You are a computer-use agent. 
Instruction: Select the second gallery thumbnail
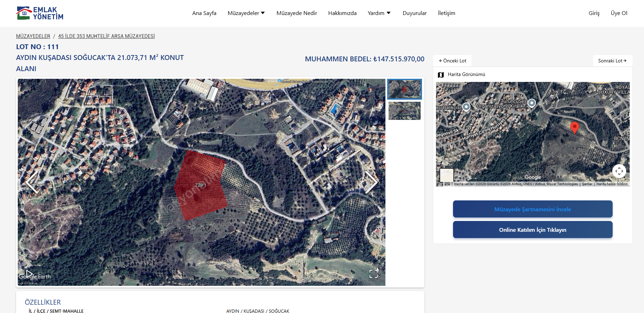coord(404,111)
